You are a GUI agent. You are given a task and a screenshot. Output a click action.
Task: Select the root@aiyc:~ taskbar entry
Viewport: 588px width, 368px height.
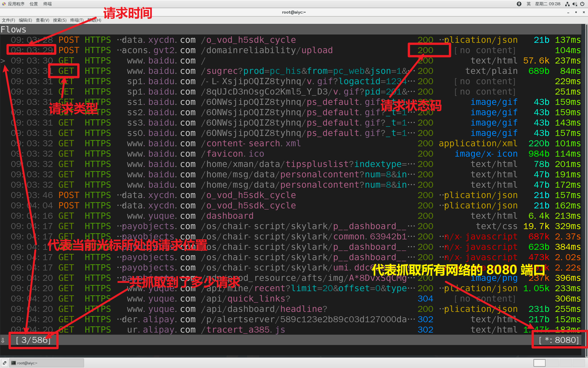coord(47,363)
